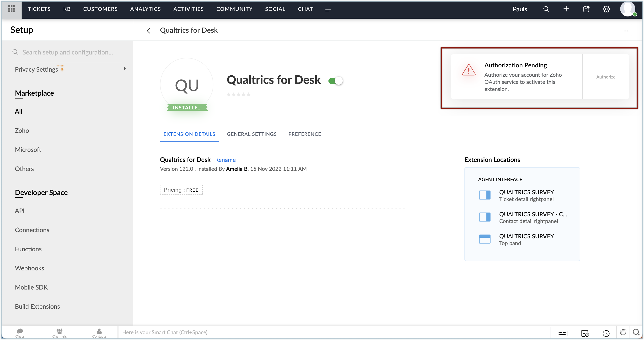Viewport: 644px width, 340px height.
Task: Click the Rename link
Action: tap(225, 160)
